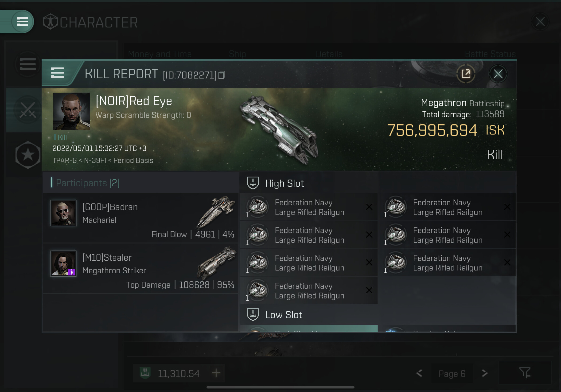Open the main Character menu button
561x392 pixels.
pyautogui.click(x=22, y=22)
